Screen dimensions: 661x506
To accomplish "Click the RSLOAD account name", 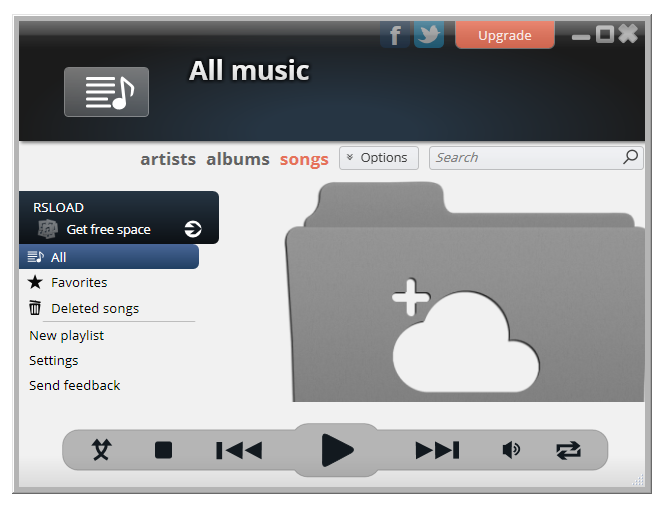I will pos(58,207).
